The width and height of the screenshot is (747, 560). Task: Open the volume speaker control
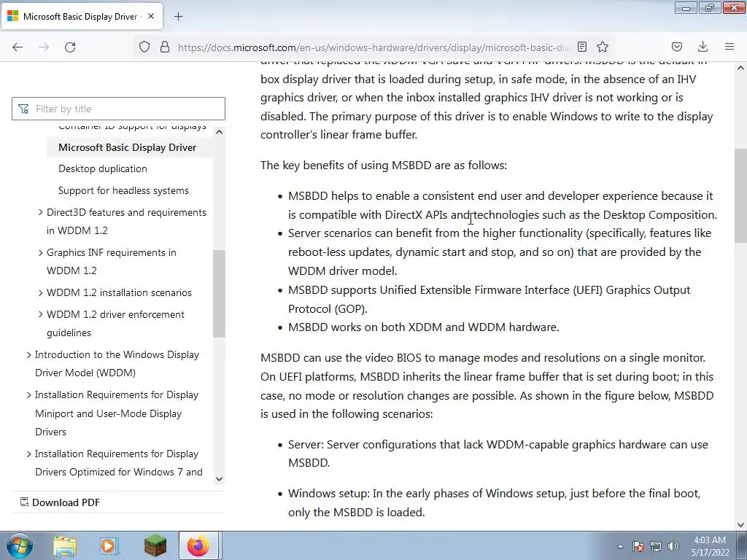tap(673, 546)
